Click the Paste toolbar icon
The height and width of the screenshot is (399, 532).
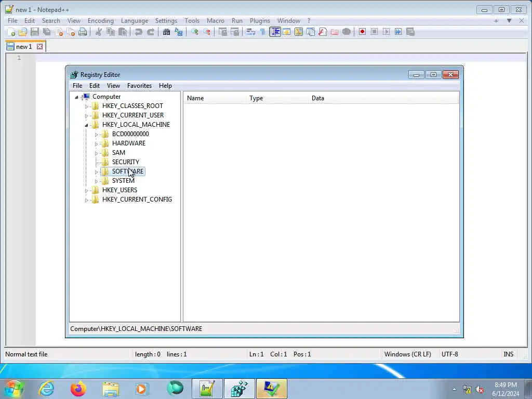[123, 32]
